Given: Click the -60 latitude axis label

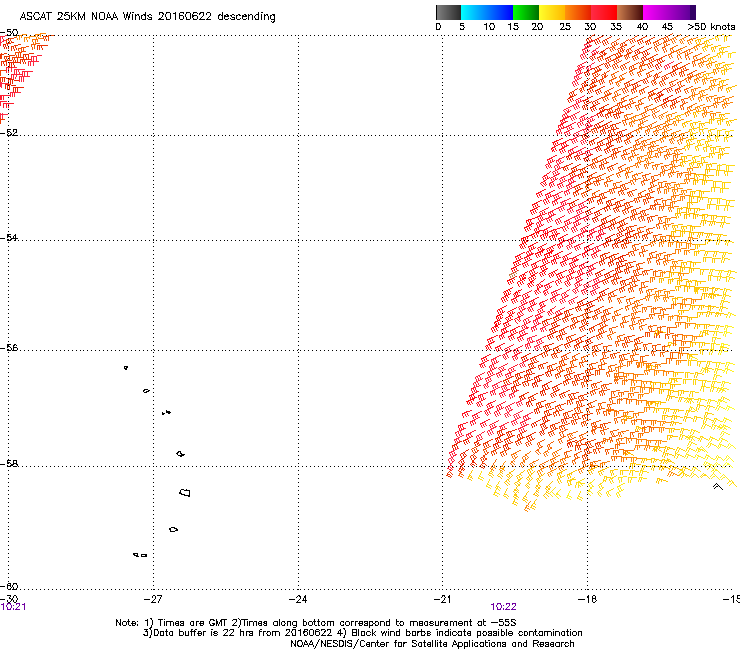Looking at the screenshot, I should [x=9, y=586].
